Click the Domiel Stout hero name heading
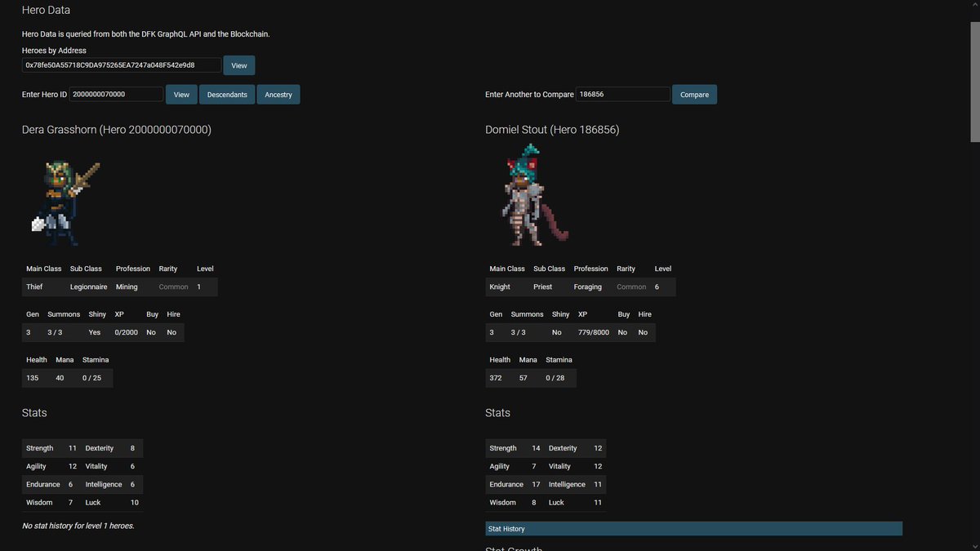This screenshot has height=551, width=980. 553,129
